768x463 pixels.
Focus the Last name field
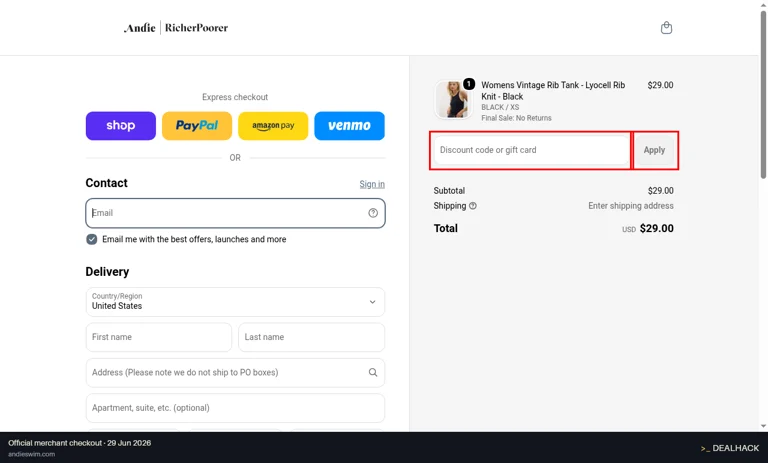(x=312, y=337)
